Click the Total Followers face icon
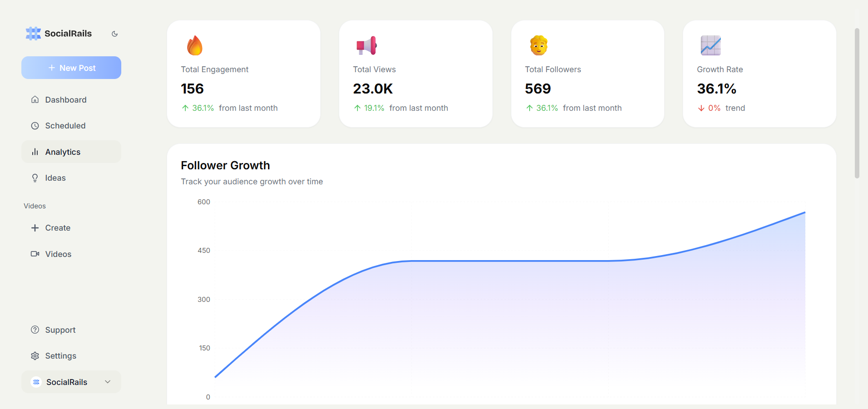 (539, 45)
